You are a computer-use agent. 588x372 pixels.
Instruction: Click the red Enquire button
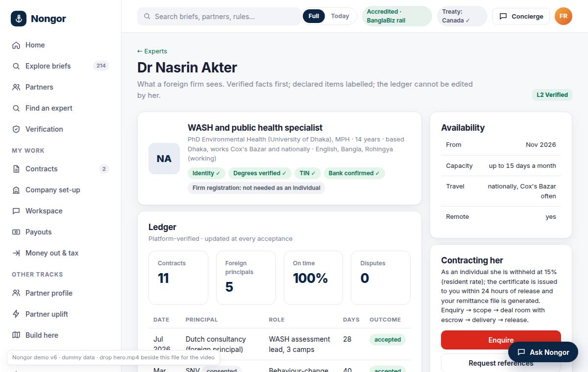[501, 340]
